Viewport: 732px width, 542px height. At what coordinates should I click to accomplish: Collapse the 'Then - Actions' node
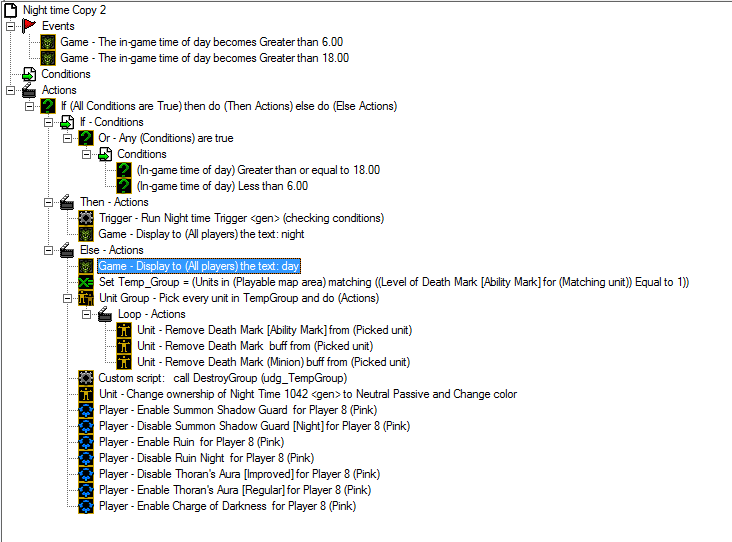(x=49, y=203)
